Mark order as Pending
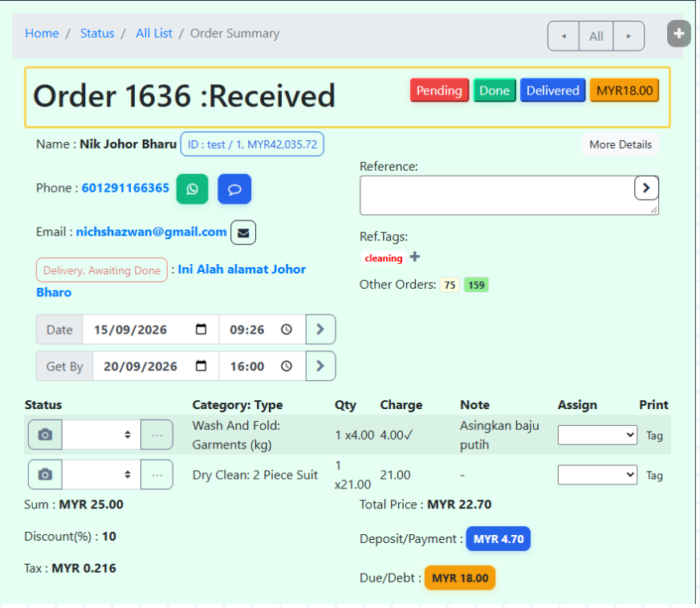Screen dimensions: 700x608 [439, 91]
